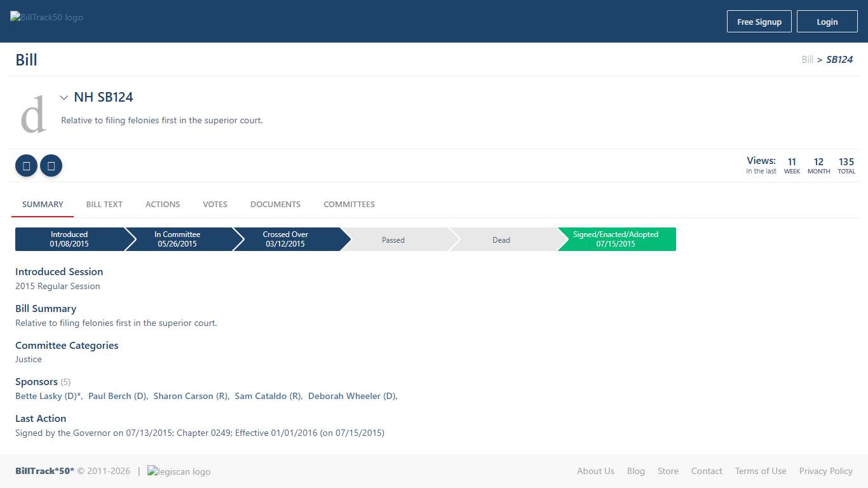Click the Login button
This screenshot has width=868, height=488.
[x=827, y=22]
